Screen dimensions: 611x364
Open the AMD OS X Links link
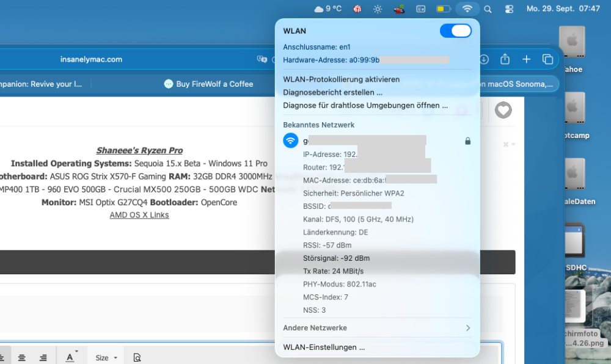139,215
